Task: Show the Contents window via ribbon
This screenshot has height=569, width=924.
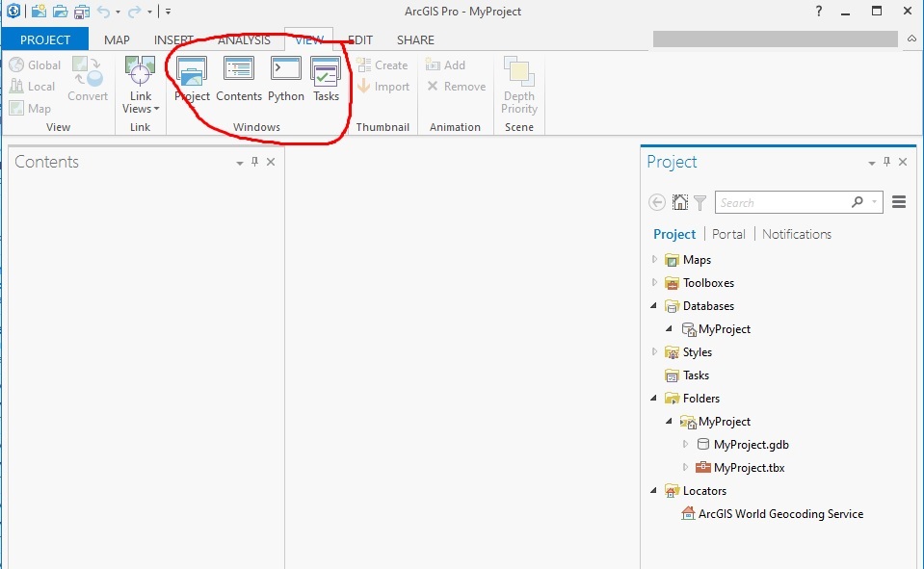Action: [239, 80]
